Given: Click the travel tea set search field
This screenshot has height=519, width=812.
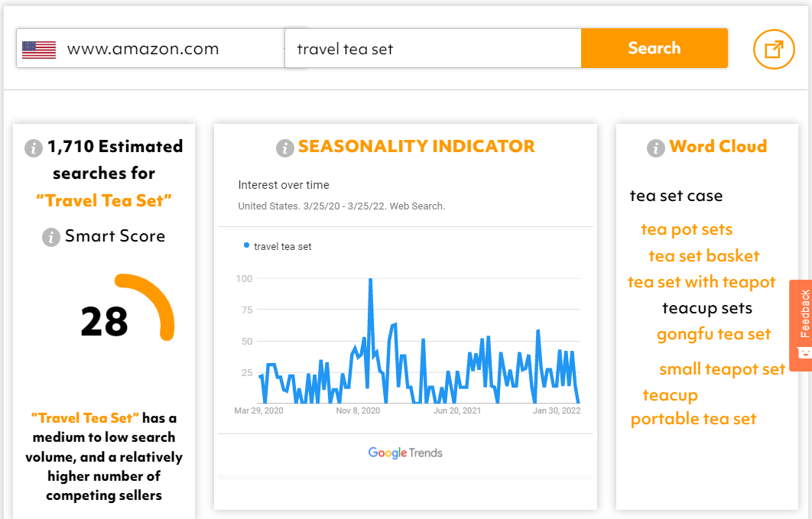Looking at the screenshot, I should coord(432,49).
